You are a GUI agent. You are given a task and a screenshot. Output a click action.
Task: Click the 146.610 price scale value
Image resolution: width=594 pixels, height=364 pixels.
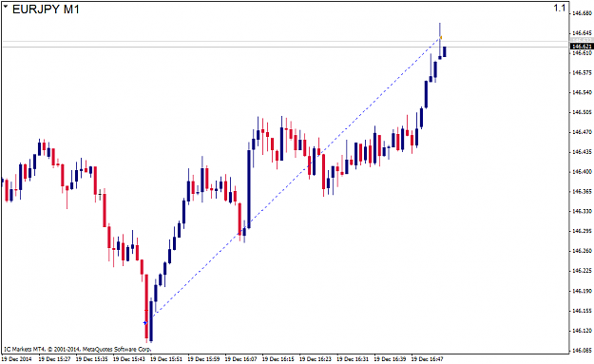(x=583, y=53)
